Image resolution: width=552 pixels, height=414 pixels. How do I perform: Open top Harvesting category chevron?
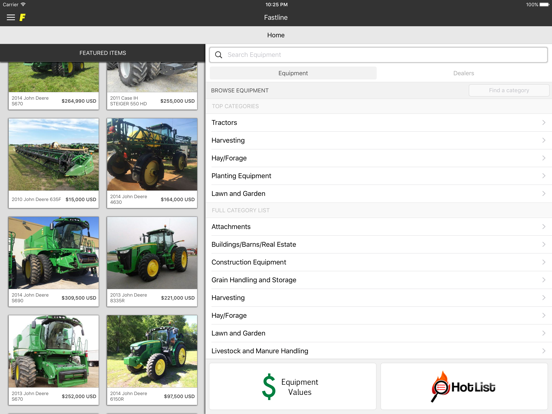coord(544,140)
